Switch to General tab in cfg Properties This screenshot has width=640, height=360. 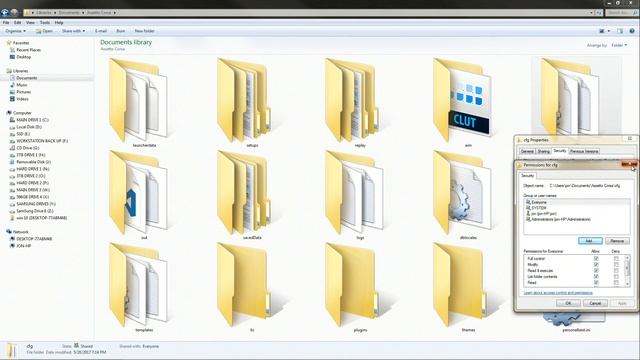527,151
